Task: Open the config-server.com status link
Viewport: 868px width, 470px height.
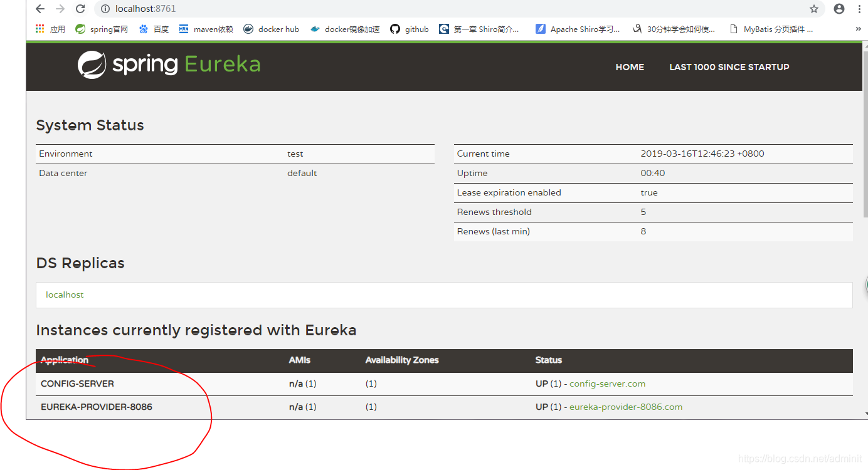Action: click(607, 384)
